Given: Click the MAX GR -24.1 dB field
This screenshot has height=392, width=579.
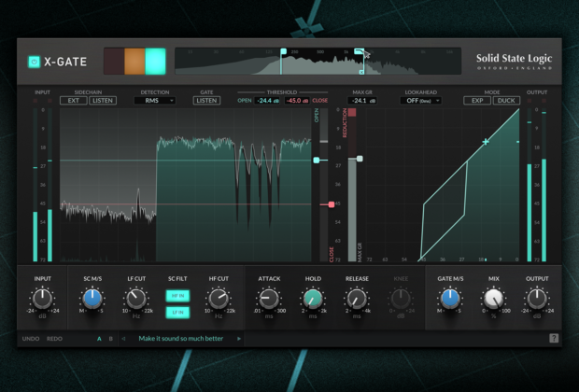Looking at the screenshot, I should click(x=362, y=101).
